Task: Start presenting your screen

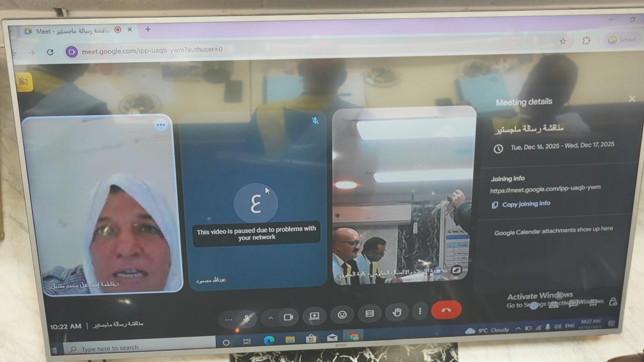Action: [314, 316]
